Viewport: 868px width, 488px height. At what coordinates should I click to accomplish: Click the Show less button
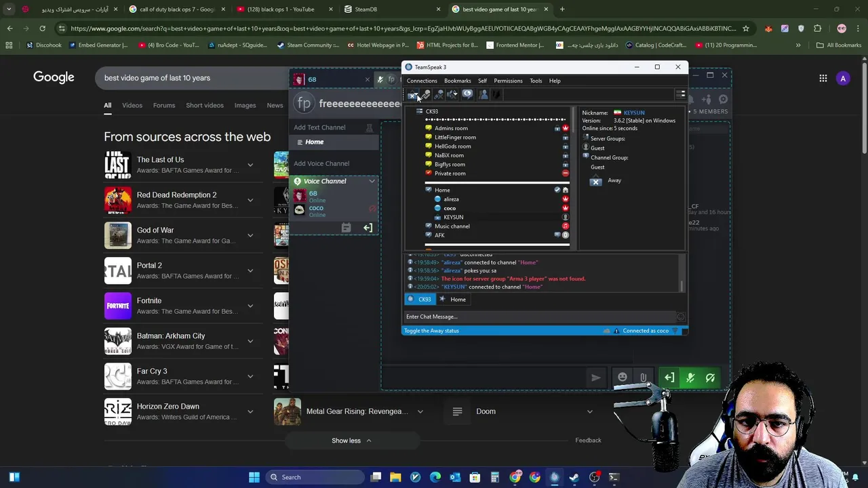tap(351, 441)
